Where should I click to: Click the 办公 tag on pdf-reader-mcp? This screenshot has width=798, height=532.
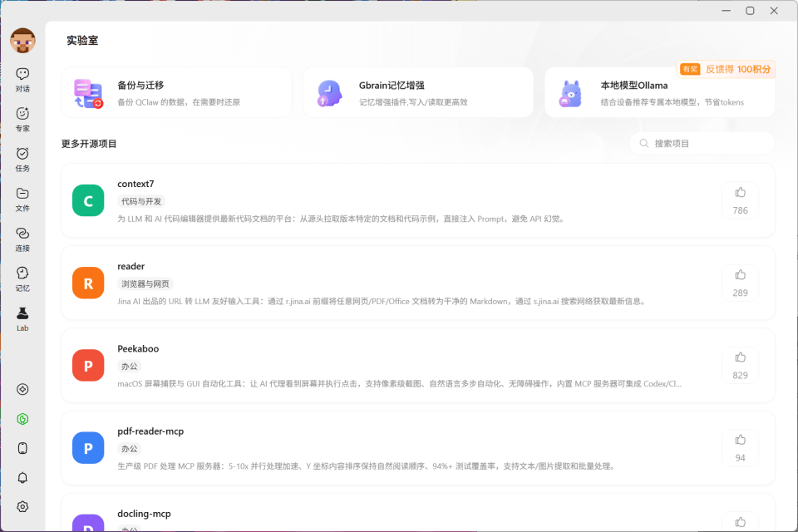point(130,449)
